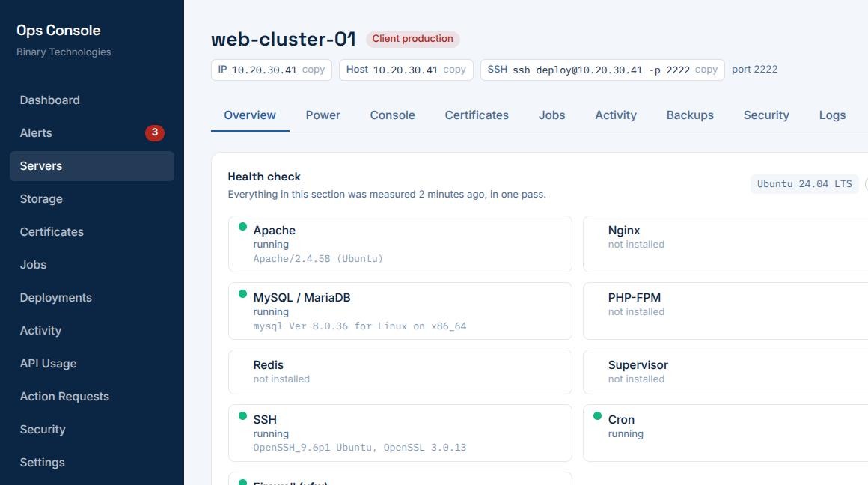Copy the IP address 10.20.30.41
The image size is (868, 485).
point(314,70)
